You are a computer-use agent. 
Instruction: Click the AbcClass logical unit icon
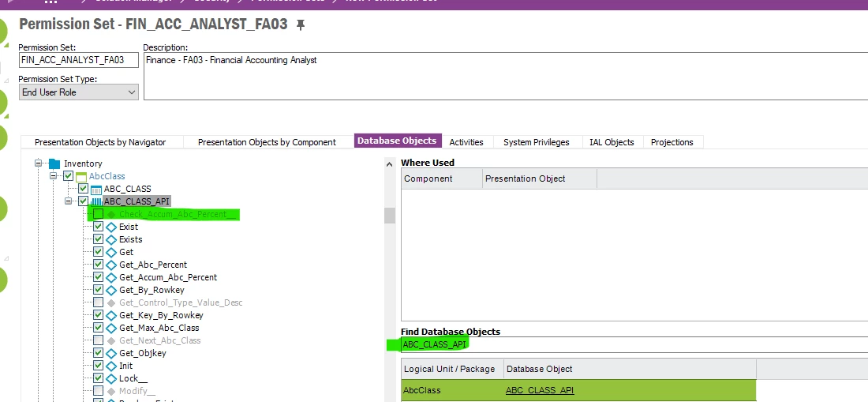tap(81, 176)
